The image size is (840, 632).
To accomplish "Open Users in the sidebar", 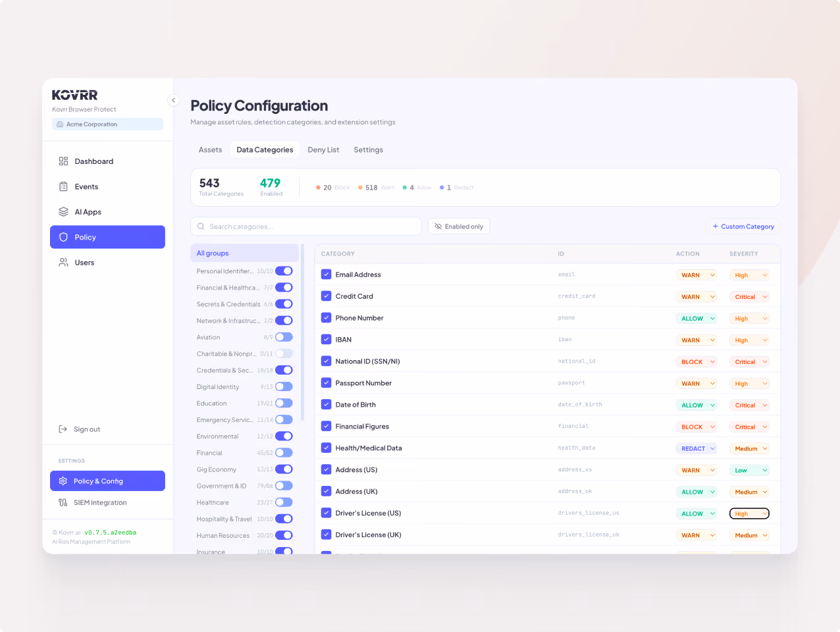I will point(107,262).
